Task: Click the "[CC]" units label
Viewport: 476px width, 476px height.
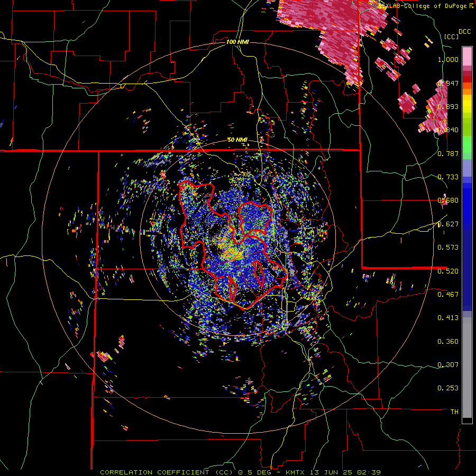Action: 452,36
